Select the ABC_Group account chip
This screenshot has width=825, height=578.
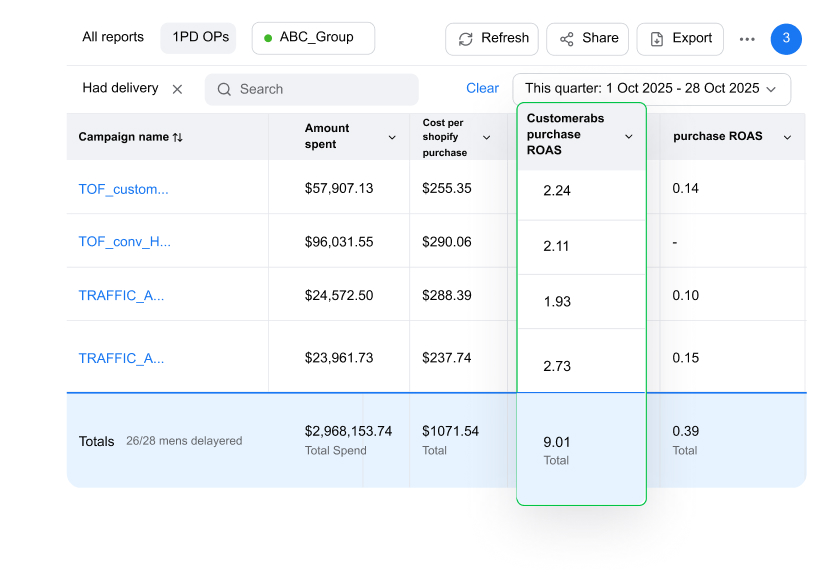pos(313,38)
